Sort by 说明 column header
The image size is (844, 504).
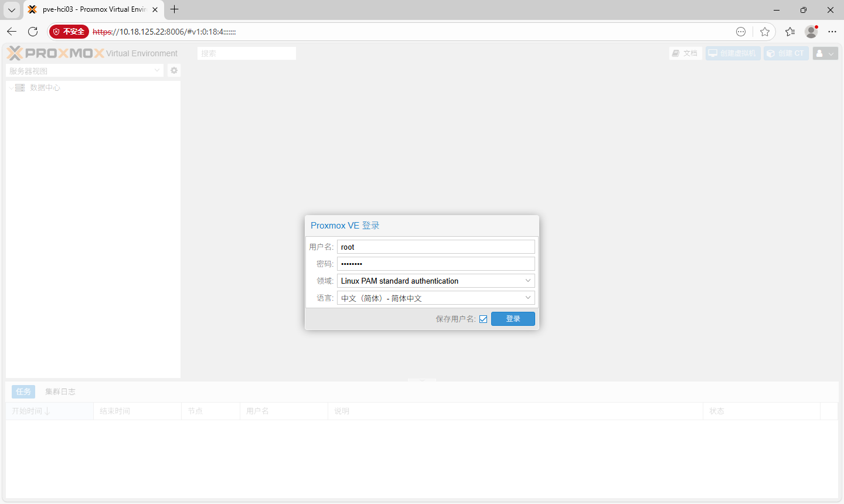pyautogui.click(x=515, y=411)
